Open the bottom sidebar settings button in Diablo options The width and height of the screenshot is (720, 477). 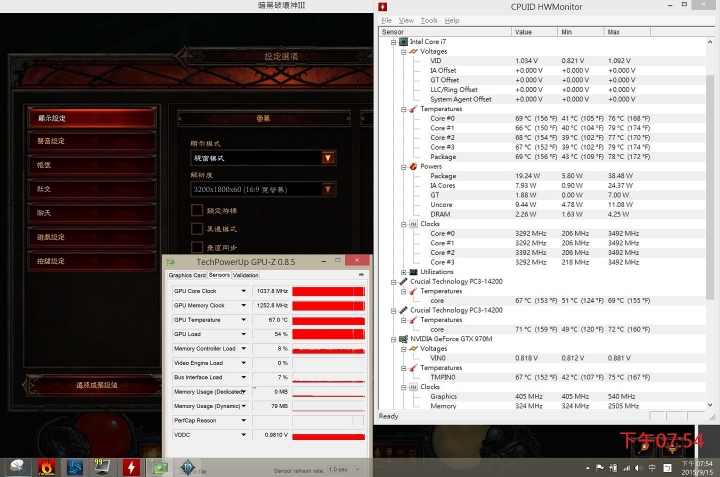pyautogui.click(x=92, y=261)
